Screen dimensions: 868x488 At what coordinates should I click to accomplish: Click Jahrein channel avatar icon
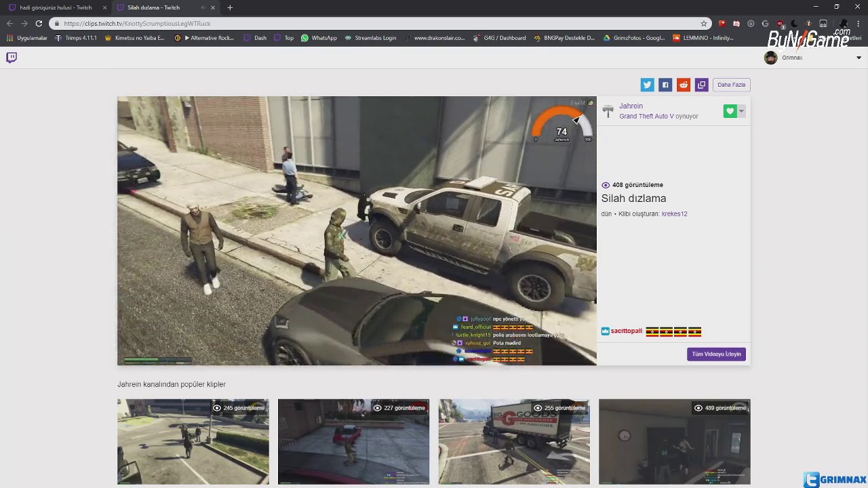[608, 110]
